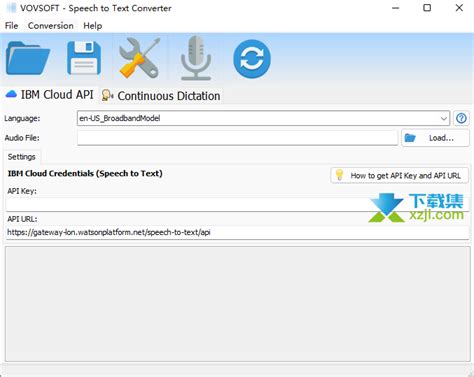Click into the API Key input field

237,204
